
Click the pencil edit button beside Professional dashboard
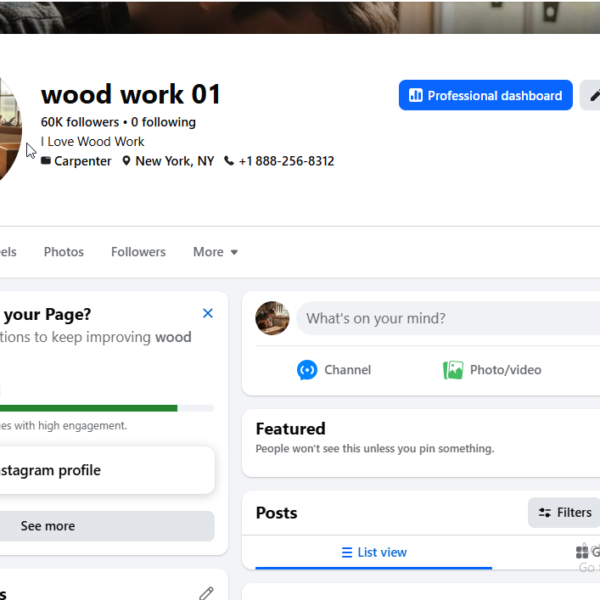[x=590, y=95]
